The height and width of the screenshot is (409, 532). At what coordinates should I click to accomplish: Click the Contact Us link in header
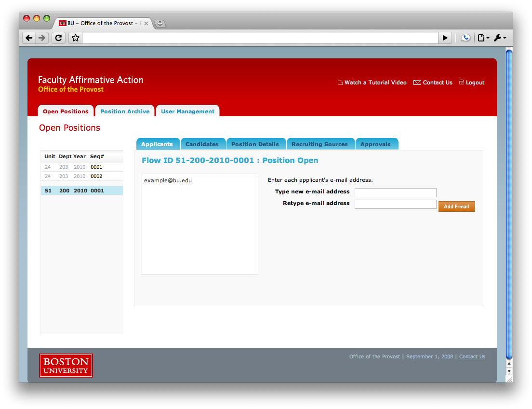(433, 82)
